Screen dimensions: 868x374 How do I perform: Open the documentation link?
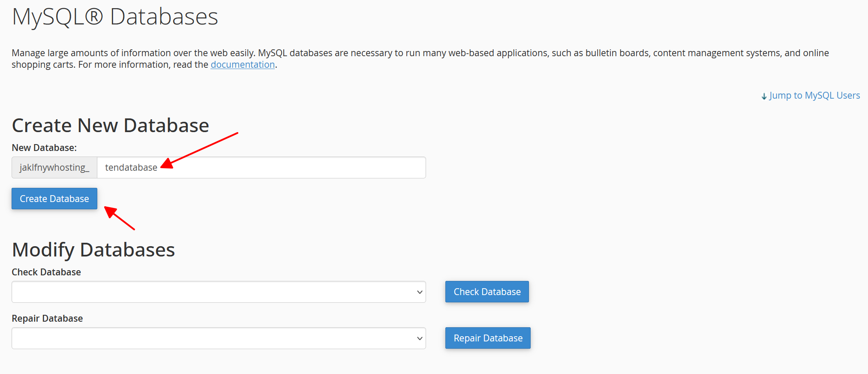[x=243, y=65]
